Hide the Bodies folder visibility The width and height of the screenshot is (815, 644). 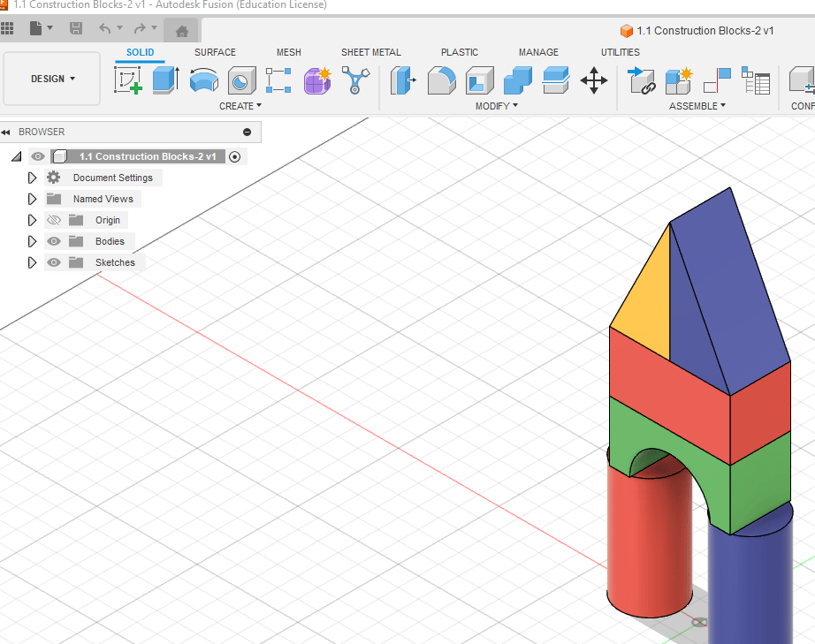point(54,241)
